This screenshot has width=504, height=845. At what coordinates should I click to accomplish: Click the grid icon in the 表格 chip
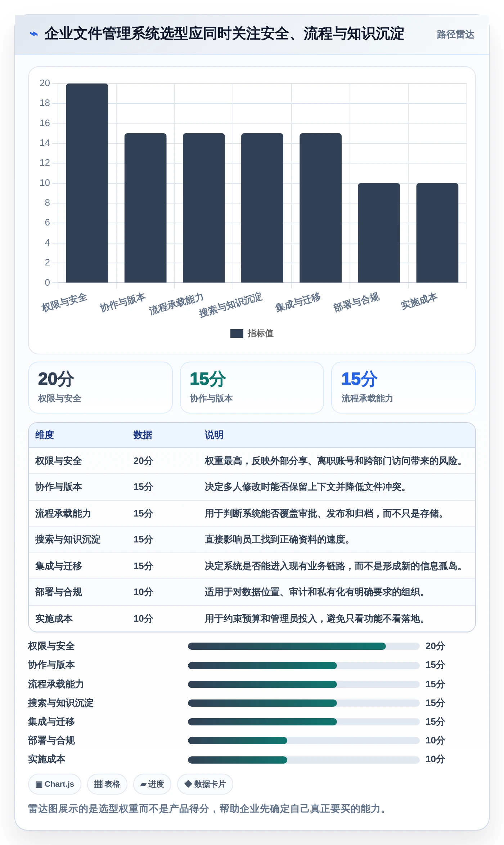point(98,784)
